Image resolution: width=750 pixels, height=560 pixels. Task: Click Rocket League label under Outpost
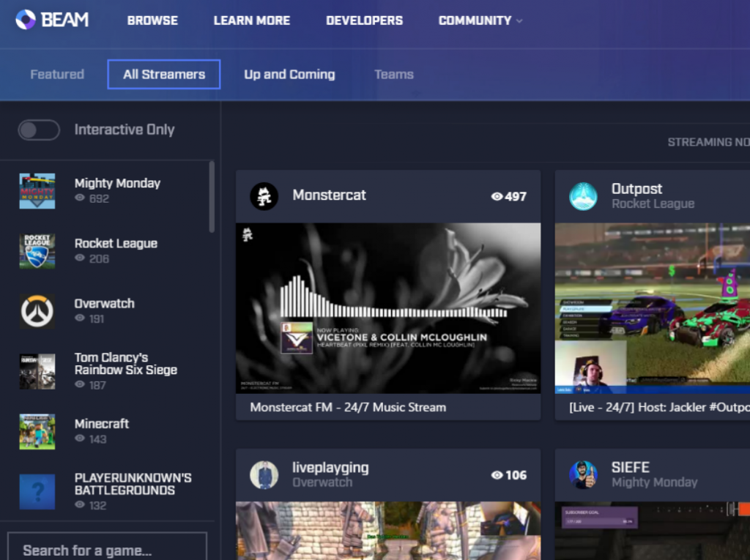653,204
